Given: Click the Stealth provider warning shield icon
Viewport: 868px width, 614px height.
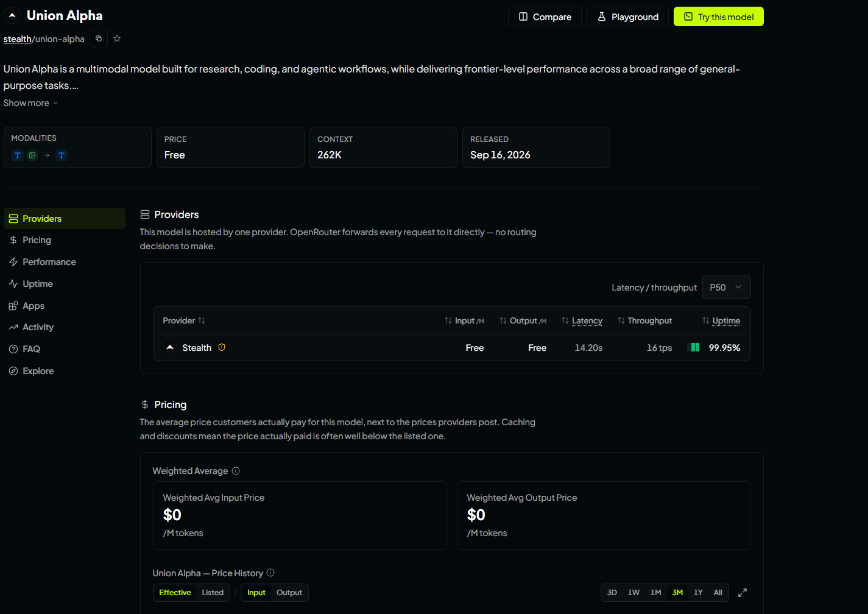Looking at the screenshot, I should pyautogui.click(x=222, y=347).
